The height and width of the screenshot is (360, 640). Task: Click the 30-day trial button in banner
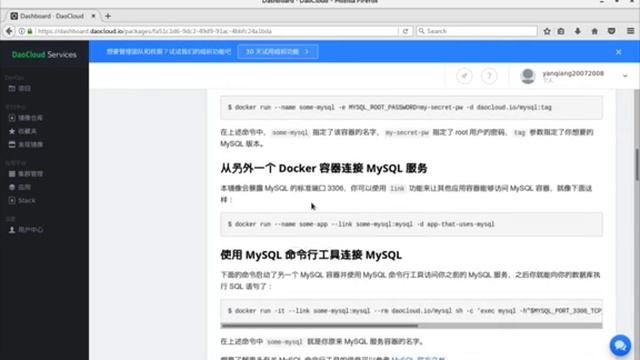coord(278,52)
